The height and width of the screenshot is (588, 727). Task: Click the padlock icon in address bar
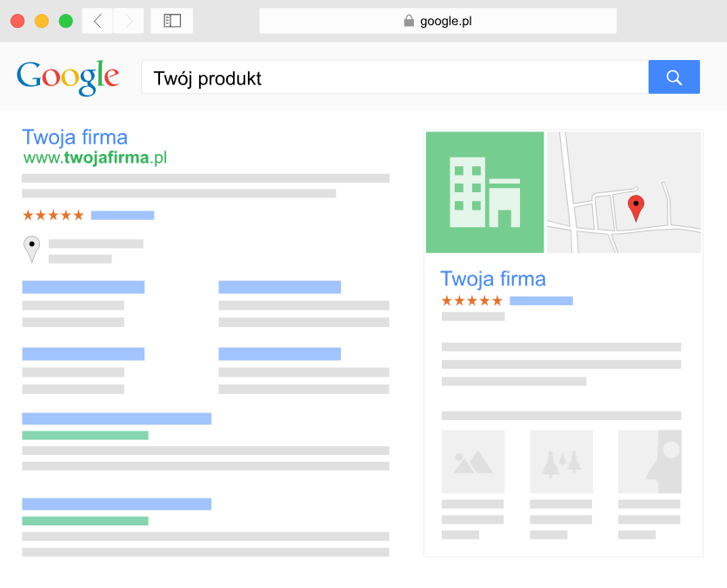(409, 21)
